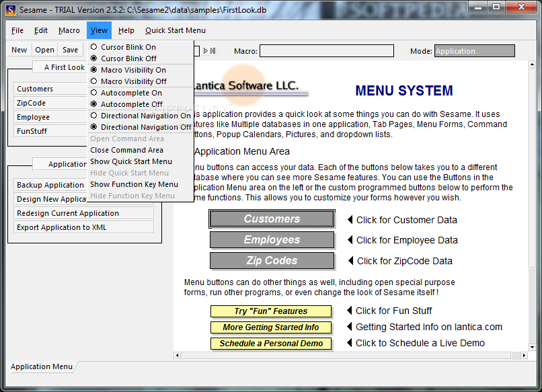Click the horizontal scrollbar track

click(351, 356)
